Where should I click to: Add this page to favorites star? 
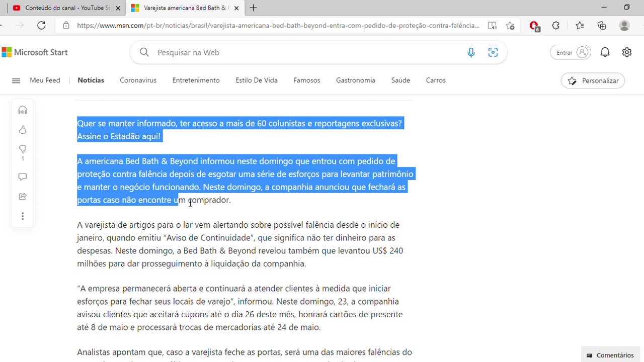click(510, 26)
